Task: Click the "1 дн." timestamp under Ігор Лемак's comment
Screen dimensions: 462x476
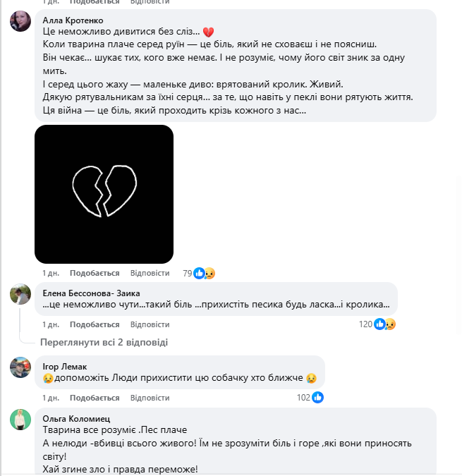Action: [x=50, y=397]
